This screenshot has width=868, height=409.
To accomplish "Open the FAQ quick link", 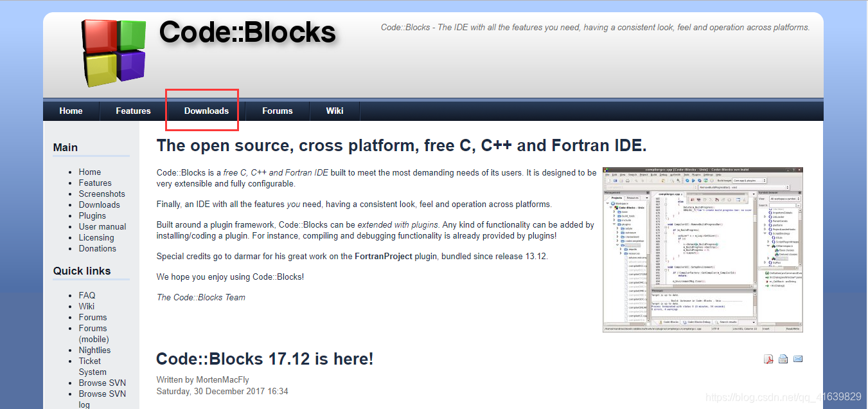I will [87, 295].
